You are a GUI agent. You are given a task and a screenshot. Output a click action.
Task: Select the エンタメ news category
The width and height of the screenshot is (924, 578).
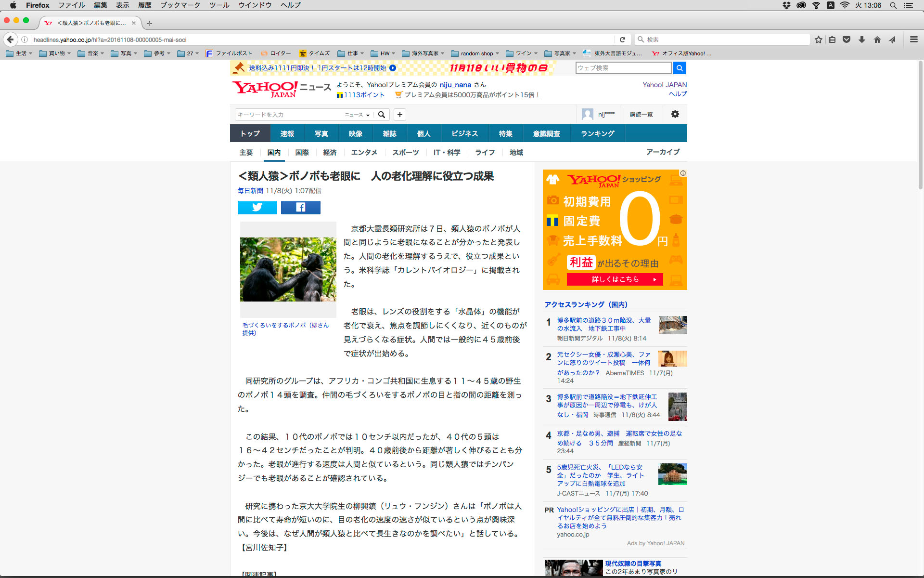tap(364, 152)
